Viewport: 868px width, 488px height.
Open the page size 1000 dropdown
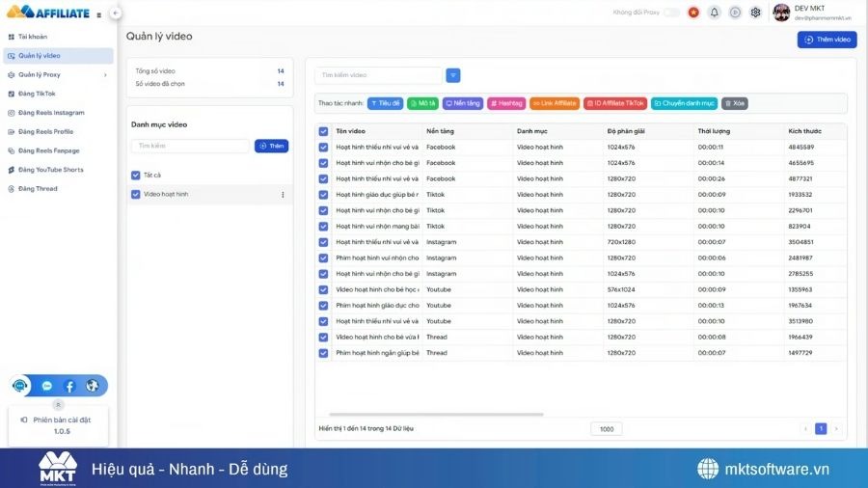point(606,429)
